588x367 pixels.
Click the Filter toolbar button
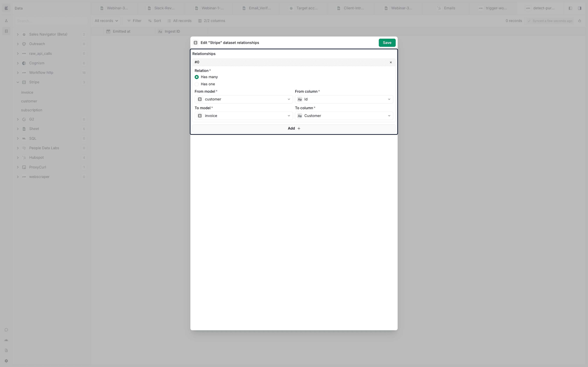134,21
